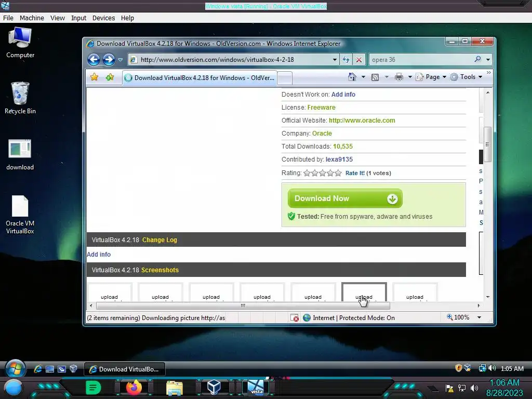Open the recent pages dropdown beside Forward
The height and width of the screenshot is (399, 532).
point(121,60)
